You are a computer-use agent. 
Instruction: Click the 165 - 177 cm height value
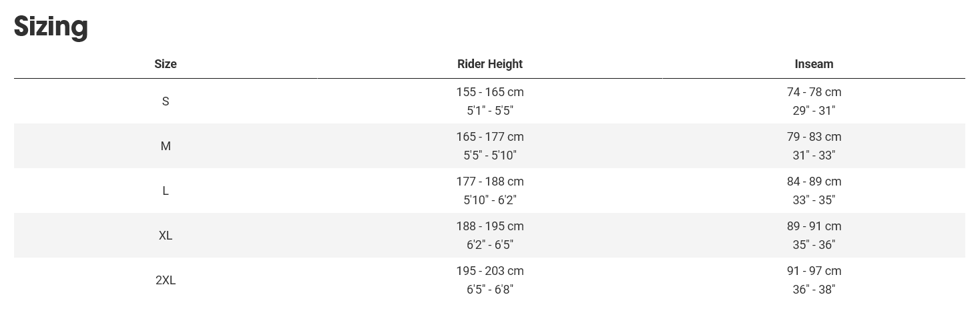489,137
